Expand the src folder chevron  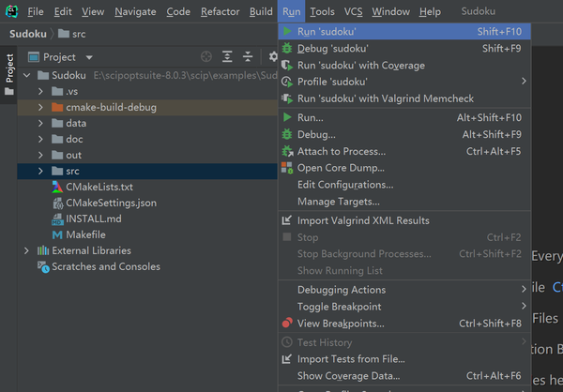click(41, 172)
